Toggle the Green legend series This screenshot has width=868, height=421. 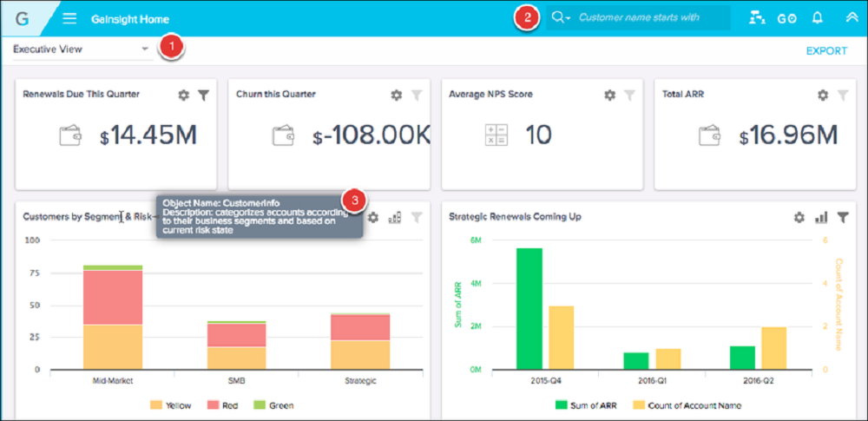[x=273, y=405]
